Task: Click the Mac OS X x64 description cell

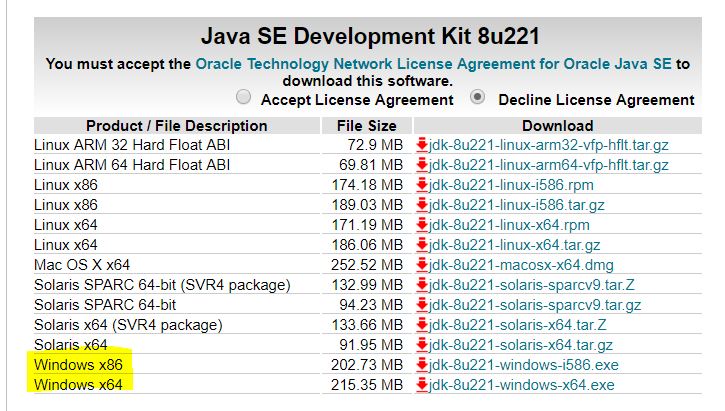Action: tap(177, 265)
